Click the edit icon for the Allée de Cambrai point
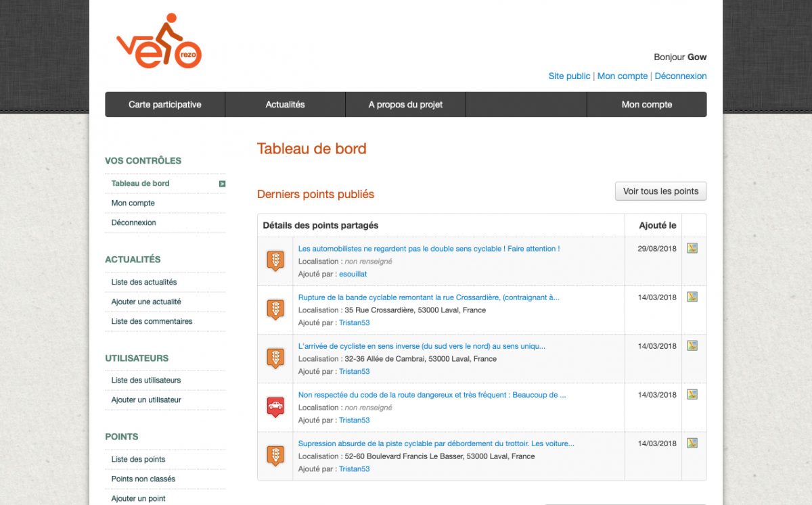 692,345
